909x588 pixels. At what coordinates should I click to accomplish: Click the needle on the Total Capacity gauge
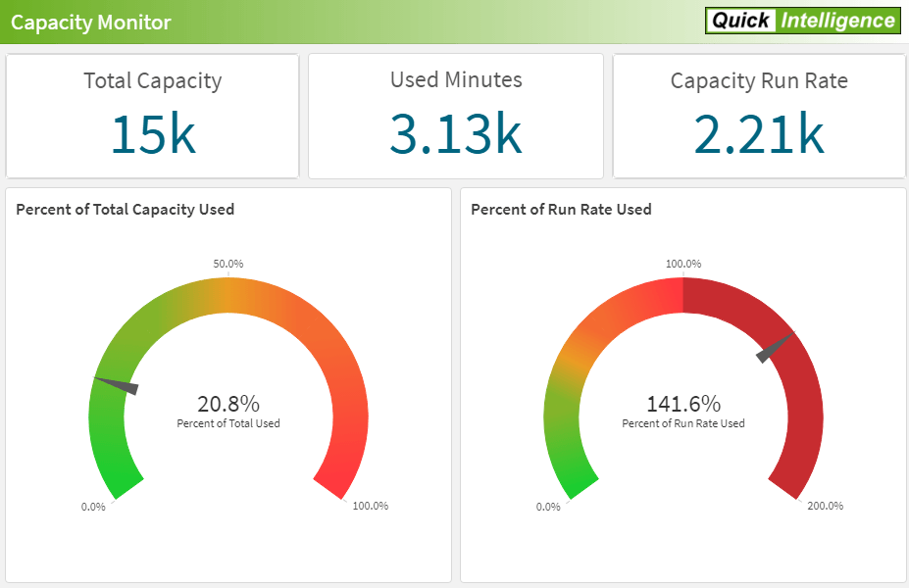coord(118,384)
